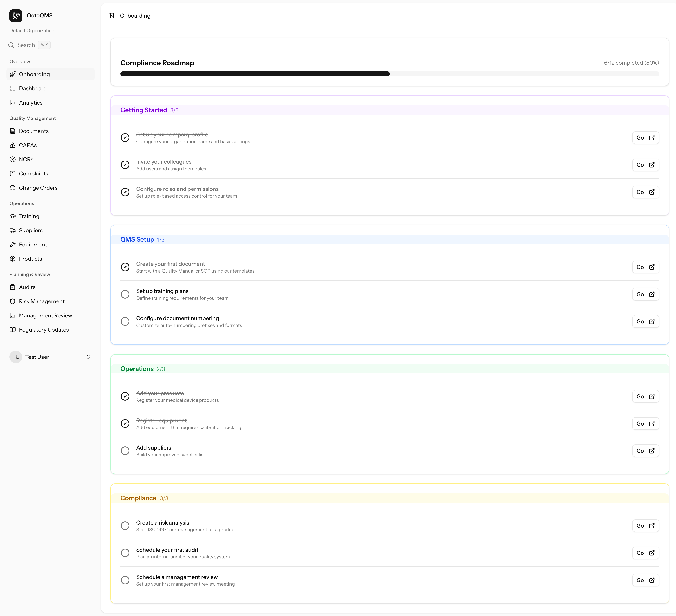Screen dimensions: 676x616
Task: Click the Products box icon
Action: pos(13,259)
